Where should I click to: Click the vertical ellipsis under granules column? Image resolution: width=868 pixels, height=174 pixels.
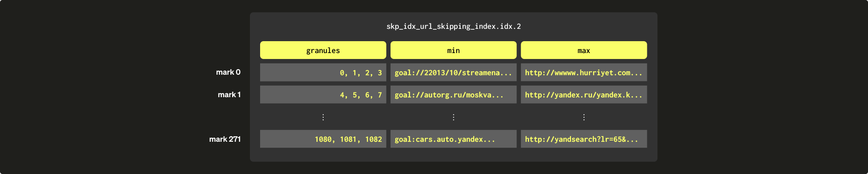coord(323,117)
